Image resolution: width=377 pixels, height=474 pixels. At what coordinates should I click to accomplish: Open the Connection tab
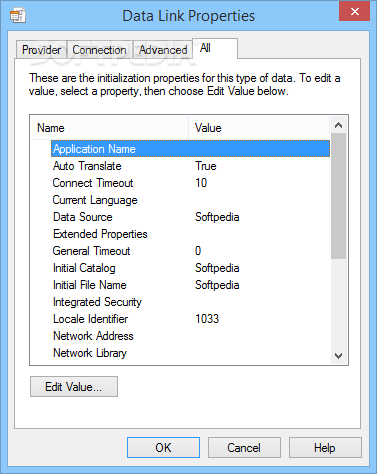tap(99, 50)
